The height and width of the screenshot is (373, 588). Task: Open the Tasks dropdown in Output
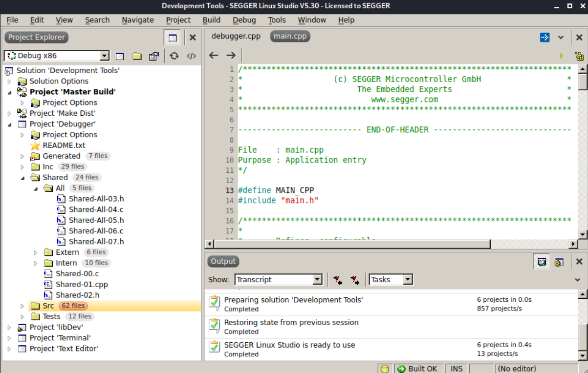408,280
